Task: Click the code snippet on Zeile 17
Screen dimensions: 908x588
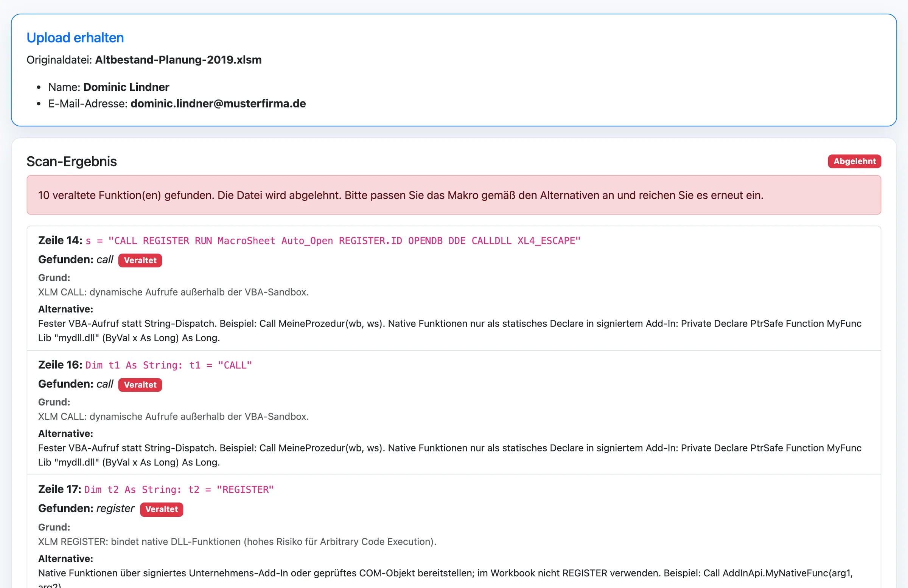Action: pos(179,490)
